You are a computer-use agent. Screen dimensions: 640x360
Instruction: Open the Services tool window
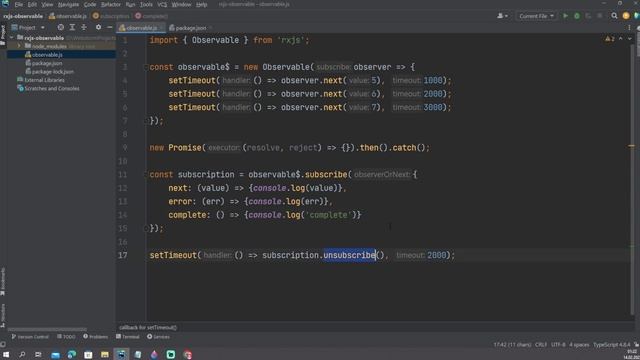click(158, 337)
